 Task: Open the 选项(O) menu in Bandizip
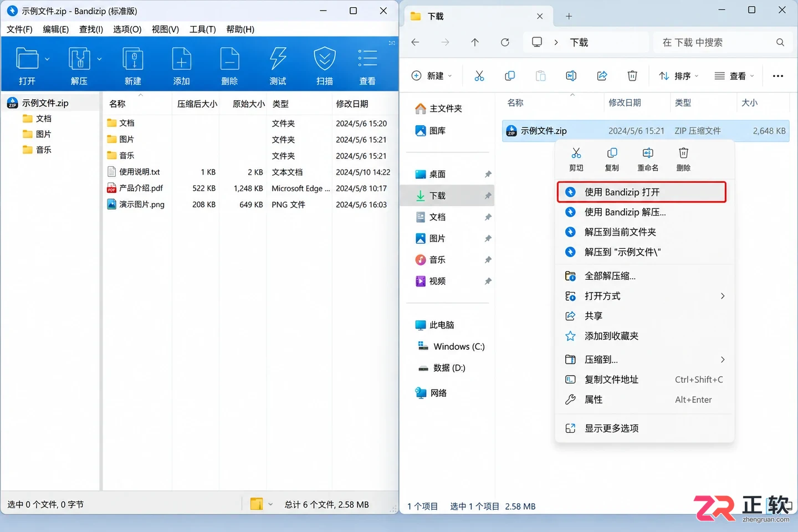pyautogui.click(x=127, y=29)
